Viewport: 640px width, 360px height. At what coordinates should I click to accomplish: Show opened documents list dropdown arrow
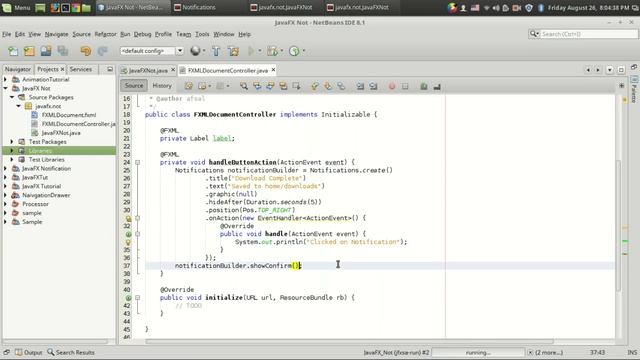pyautogui.click(x=609, y=70)
